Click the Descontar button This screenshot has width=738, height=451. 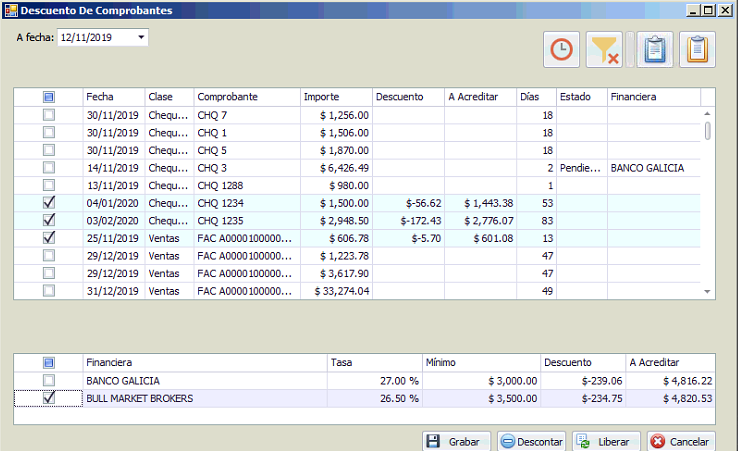(531, 442)
